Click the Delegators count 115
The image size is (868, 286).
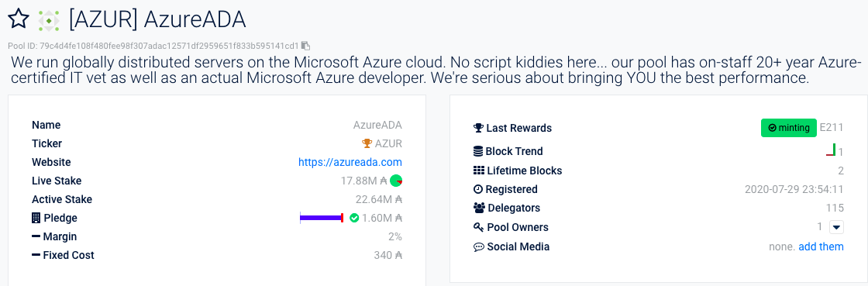pos(835,208)
